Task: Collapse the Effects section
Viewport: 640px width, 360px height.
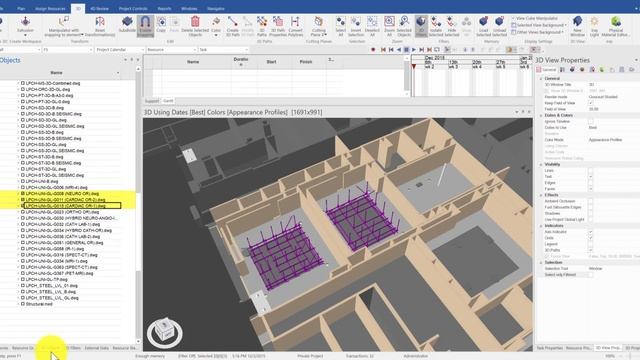Action: [x=541, y=195]
